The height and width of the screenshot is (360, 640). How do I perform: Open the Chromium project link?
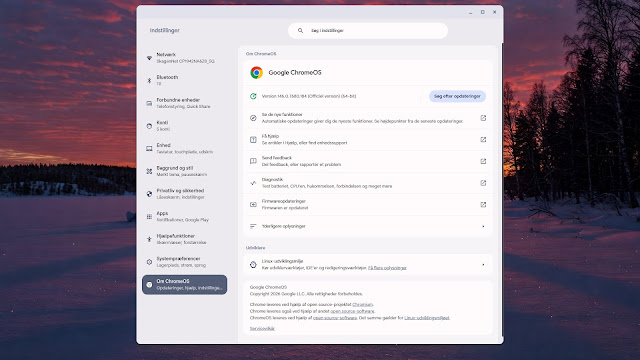point(362,304)
